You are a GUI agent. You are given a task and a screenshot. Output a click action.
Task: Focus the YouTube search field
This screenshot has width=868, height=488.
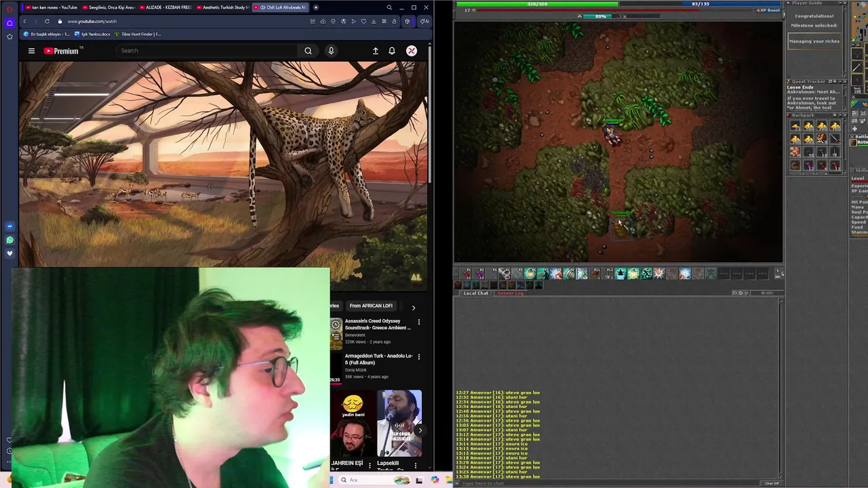[x=207, y=51]
